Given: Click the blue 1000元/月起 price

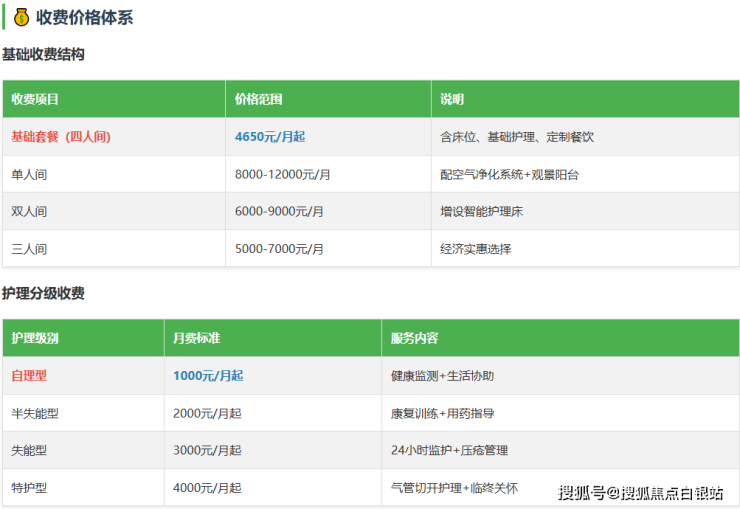Looking at the screenshot, I should click(208, 376).
